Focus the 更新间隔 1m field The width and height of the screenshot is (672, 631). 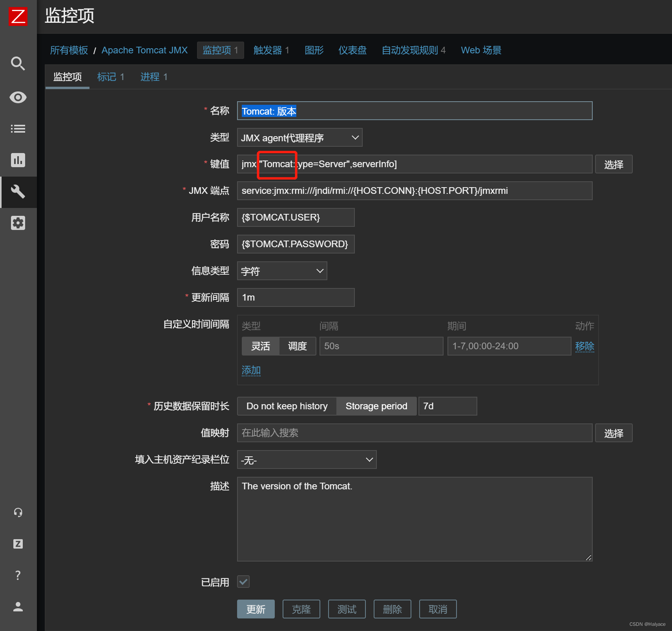pos(296,297)
